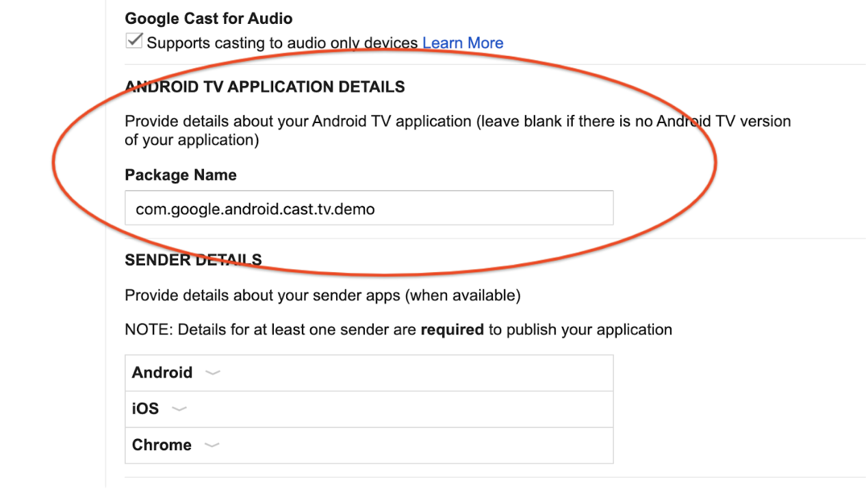The image size is (868, 502).
Task: Click the Package Name field label
Action: pyautogui.click(x=180, y=175)
